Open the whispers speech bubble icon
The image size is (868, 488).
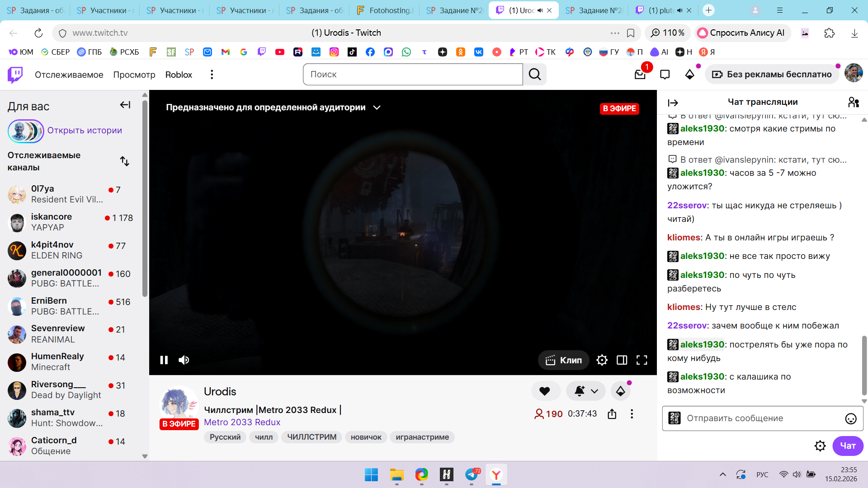[665, 75]
